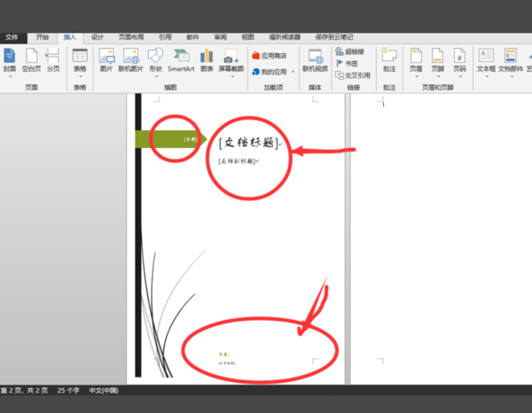Open document parts (文档部件)
The image size is (532, 413).
(511, 60)
